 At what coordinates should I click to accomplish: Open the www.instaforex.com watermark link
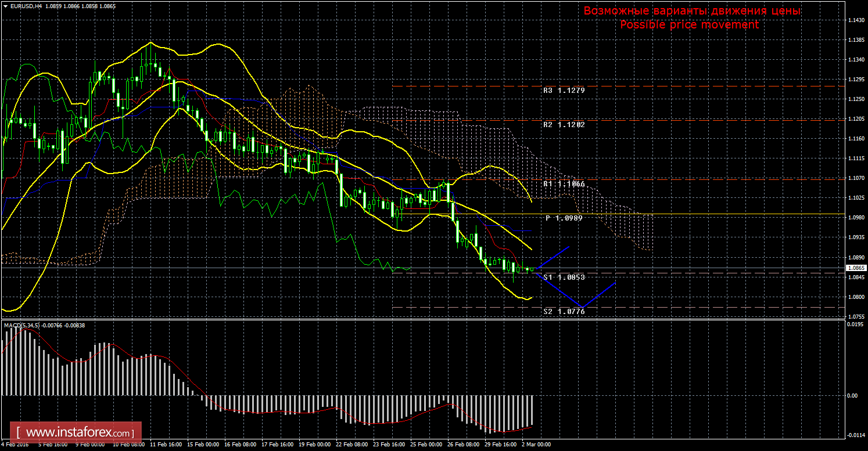coord(79,432)
